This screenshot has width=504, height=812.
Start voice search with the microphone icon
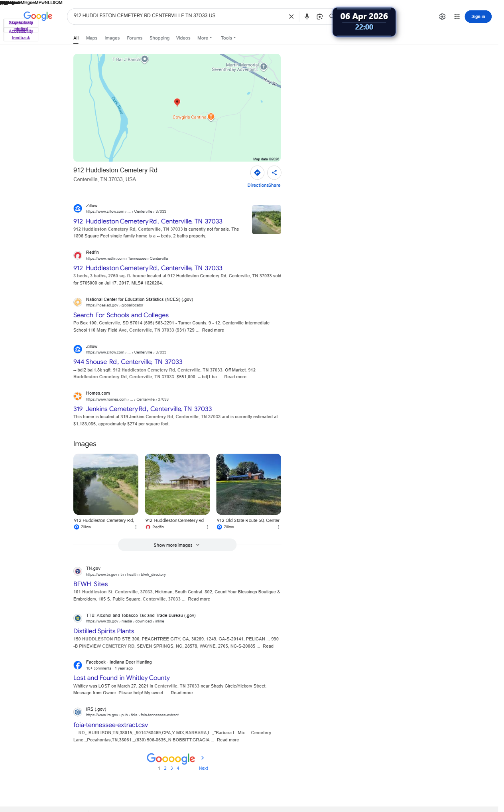click(x=307, y=17)
